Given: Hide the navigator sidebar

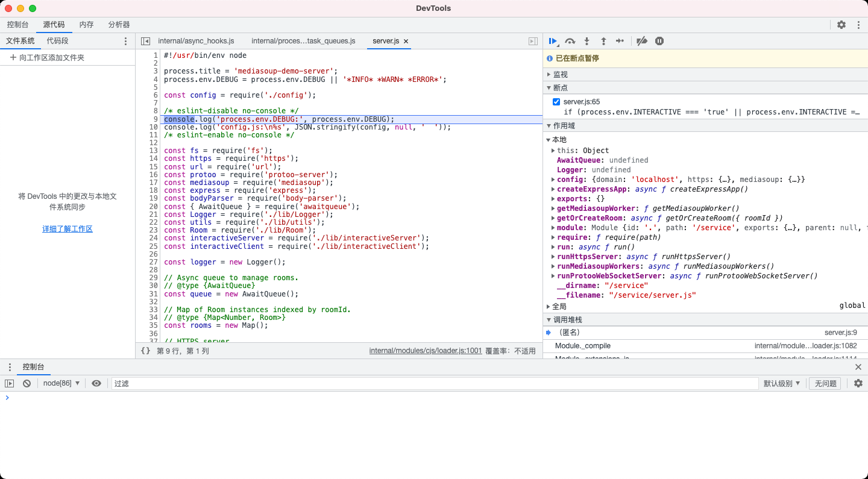Looking at the screenshot, I should [x=145, y=41].
